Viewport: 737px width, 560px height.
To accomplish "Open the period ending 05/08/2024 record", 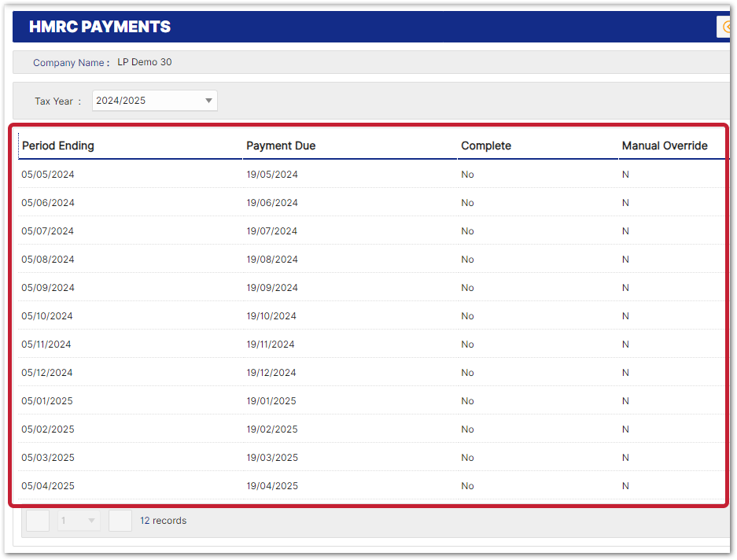I will [48, 260].
